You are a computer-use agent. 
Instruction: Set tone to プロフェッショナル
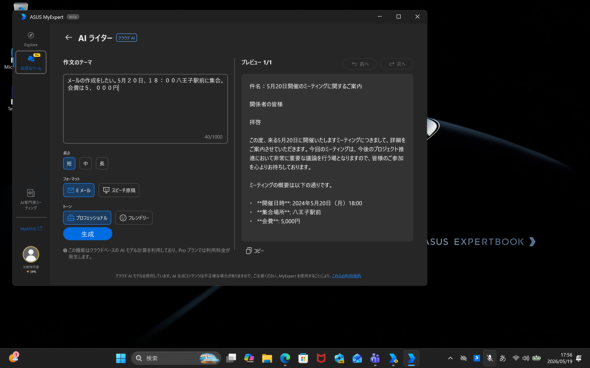coord(87,217)
